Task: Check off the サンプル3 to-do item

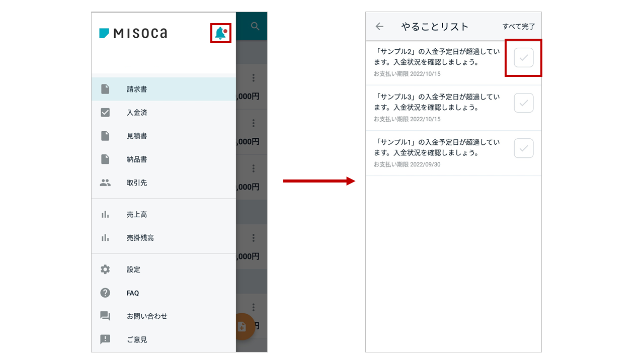Action: click(x=523, y=103)
